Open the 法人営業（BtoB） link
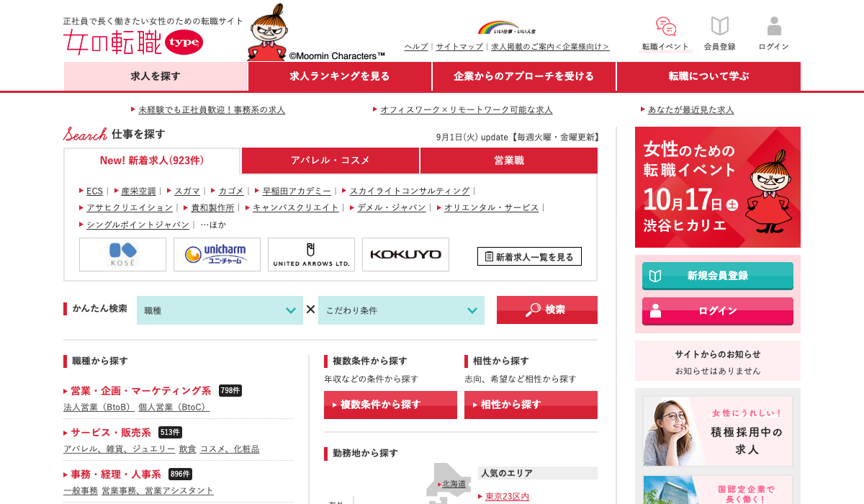The image size is (864, 504). [x=99, y=407]
